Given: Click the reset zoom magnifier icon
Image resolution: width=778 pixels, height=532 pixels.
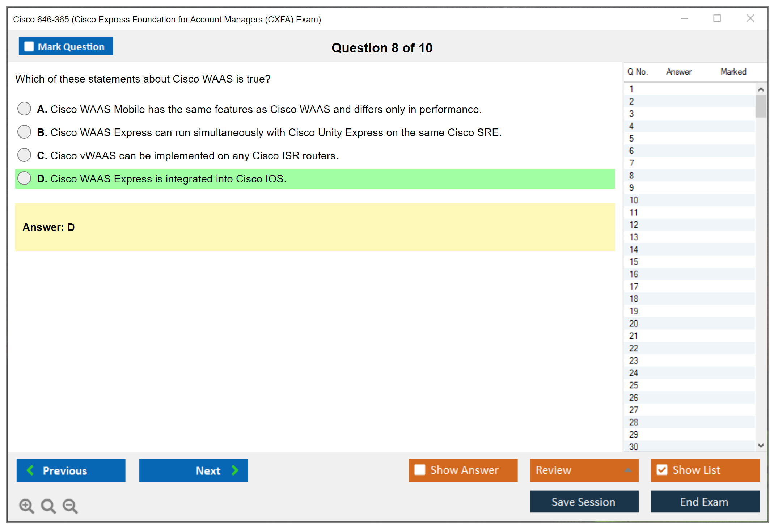Looking at the screenshot, I should click(48, 506).
